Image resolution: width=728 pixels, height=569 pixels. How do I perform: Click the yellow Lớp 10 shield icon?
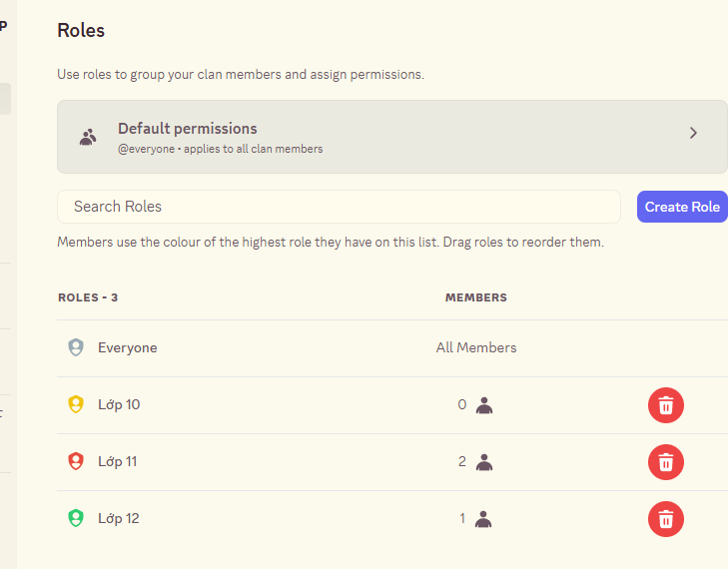click(75, 405)
